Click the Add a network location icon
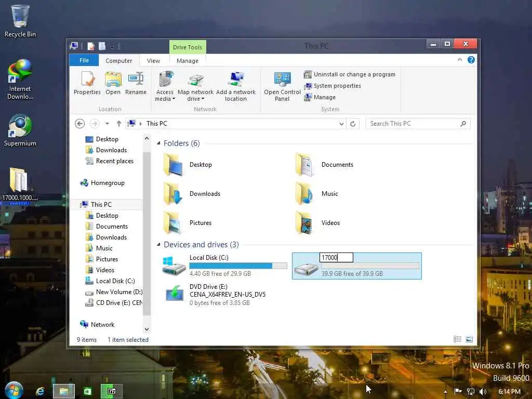 click(x=236, y=86)
